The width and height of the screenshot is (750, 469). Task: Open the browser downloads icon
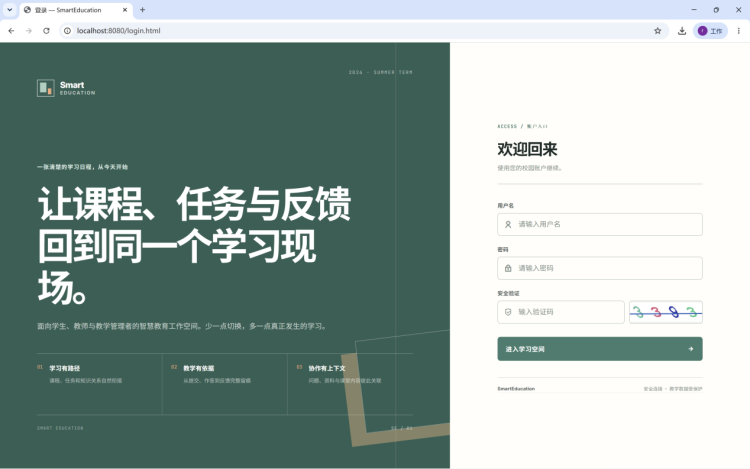coord(682,31)
